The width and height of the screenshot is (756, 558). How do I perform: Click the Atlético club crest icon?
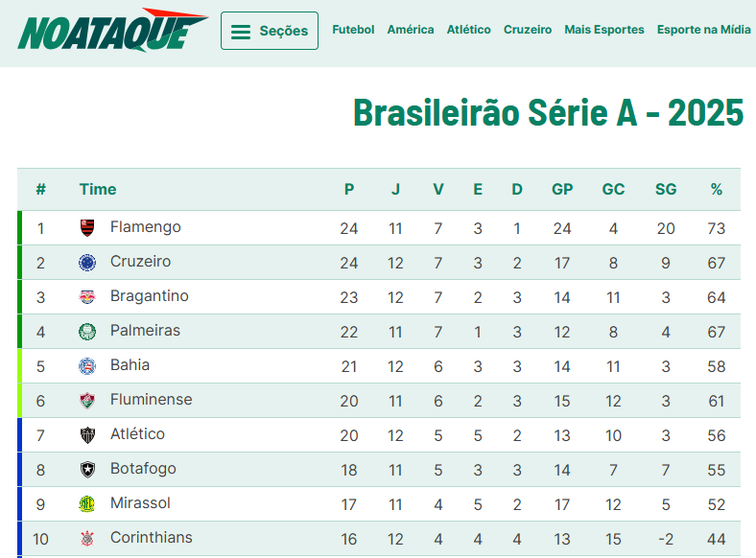click(x=87, y=435)
